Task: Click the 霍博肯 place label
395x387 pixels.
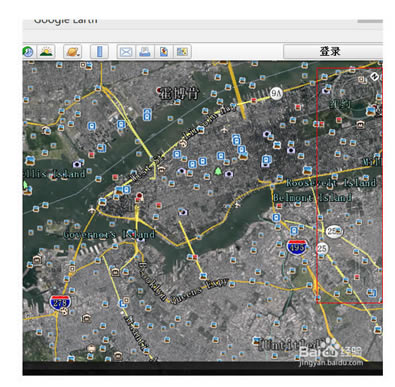Action: tap(179, 93)
